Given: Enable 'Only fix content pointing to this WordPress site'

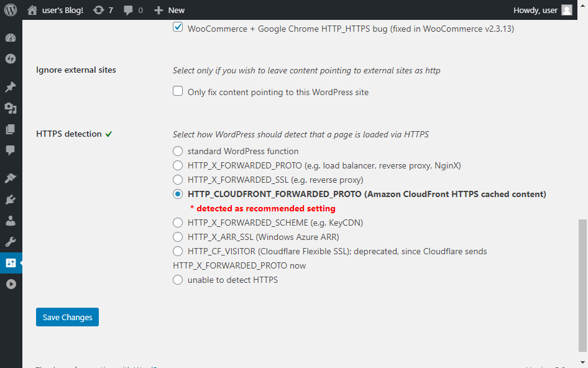Looking at the screenshot, I should (x=178, y=91).
